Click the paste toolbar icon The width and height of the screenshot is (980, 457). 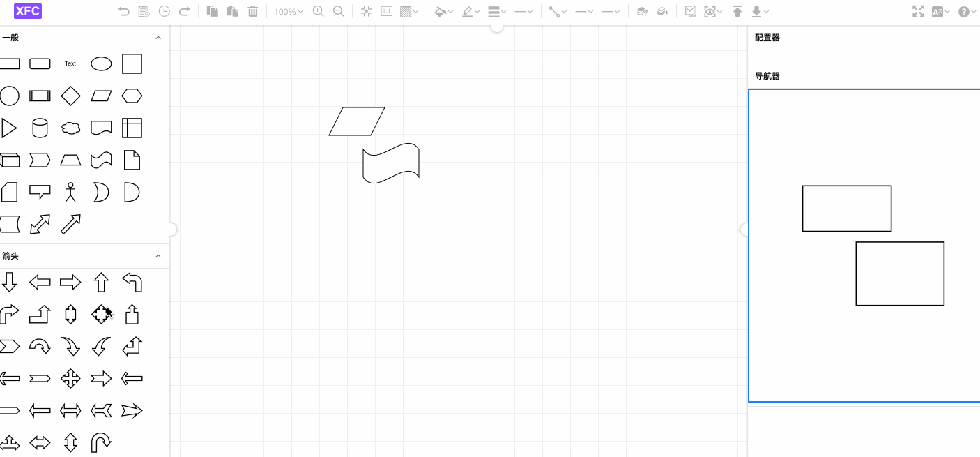pyautogui.click(x=232, y=12)
